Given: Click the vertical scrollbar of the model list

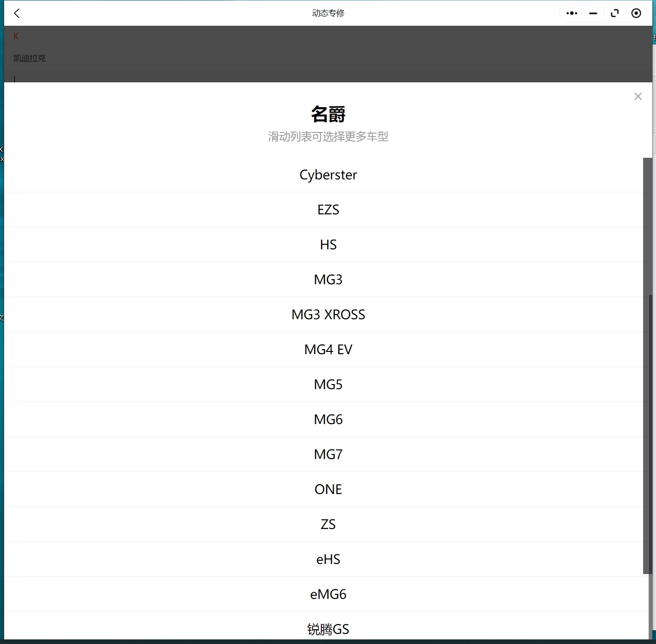Looking at the screenshot, I should (x=647, y=366).
